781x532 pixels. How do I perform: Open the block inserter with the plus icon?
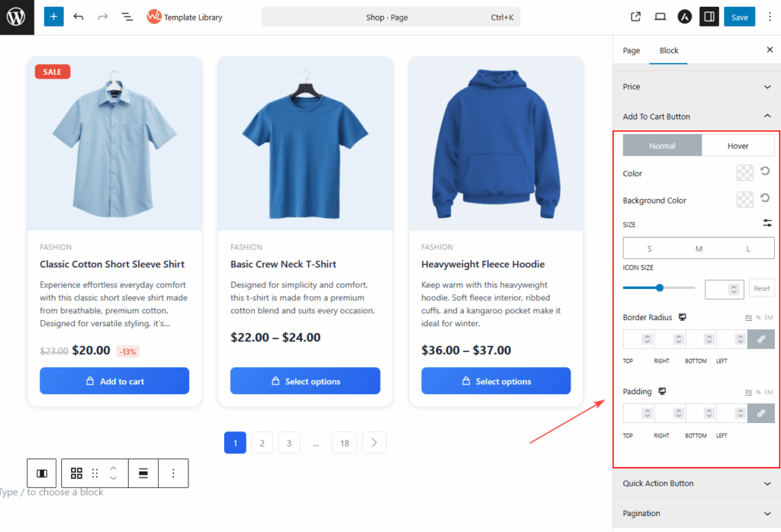pos(53,16)
